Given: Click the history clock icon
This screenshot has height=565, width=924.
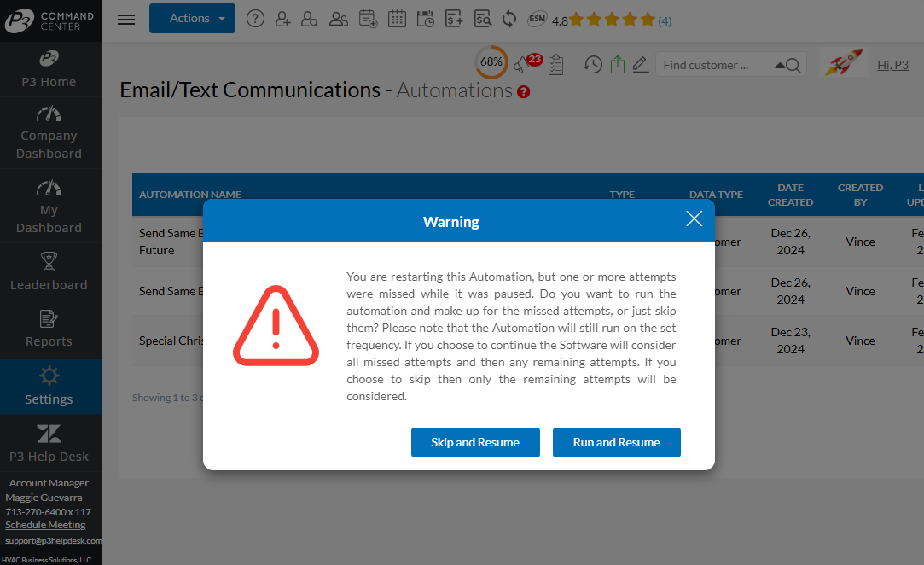Looking at the screenshot, I should pos(592,65).
